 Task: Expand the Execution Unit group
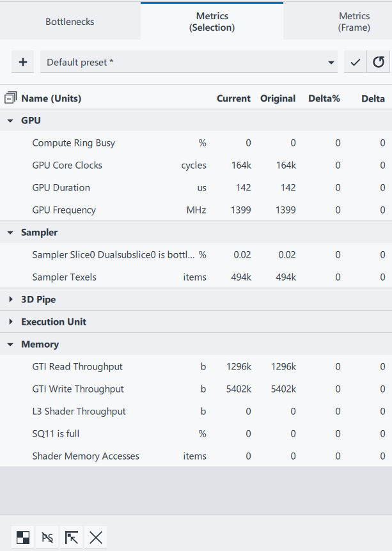[x=11, y=322]
